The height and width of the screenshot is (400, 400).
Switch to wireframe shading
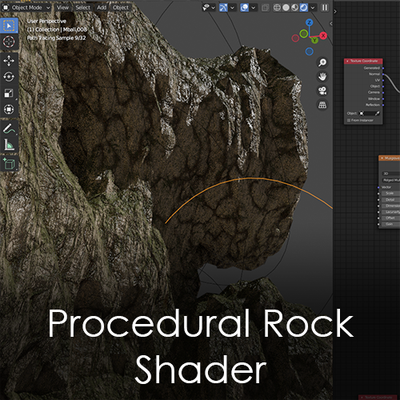(277, 7)
